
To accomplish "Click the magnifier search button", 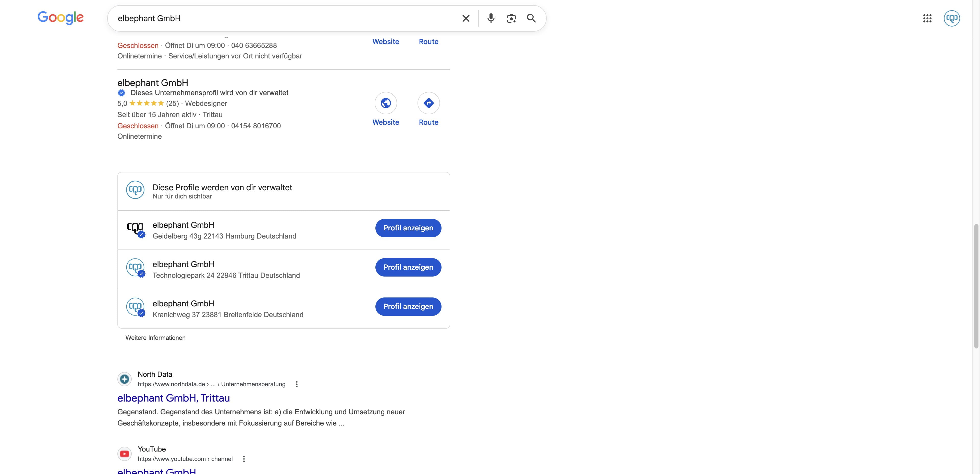I will (x=531, y=18).
